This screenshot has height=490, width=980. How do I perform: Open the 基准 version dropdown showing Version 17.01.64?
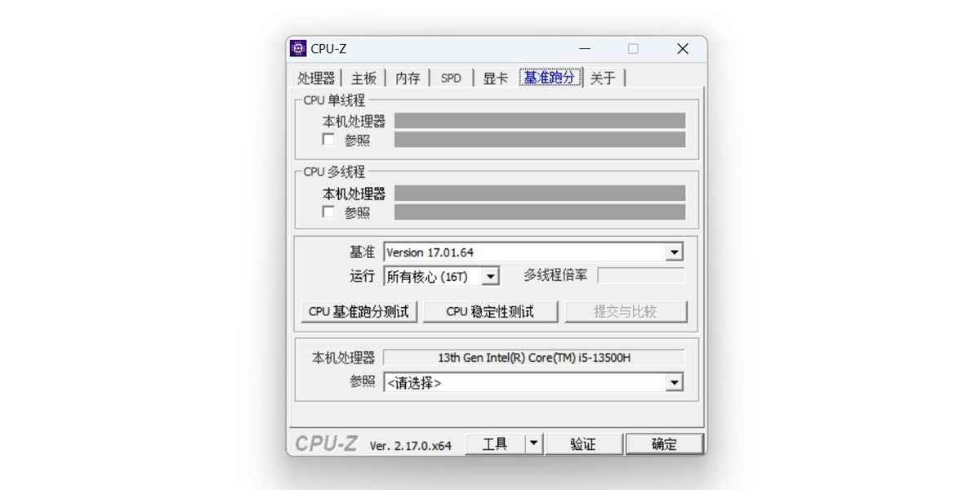(x=673, y=252)
